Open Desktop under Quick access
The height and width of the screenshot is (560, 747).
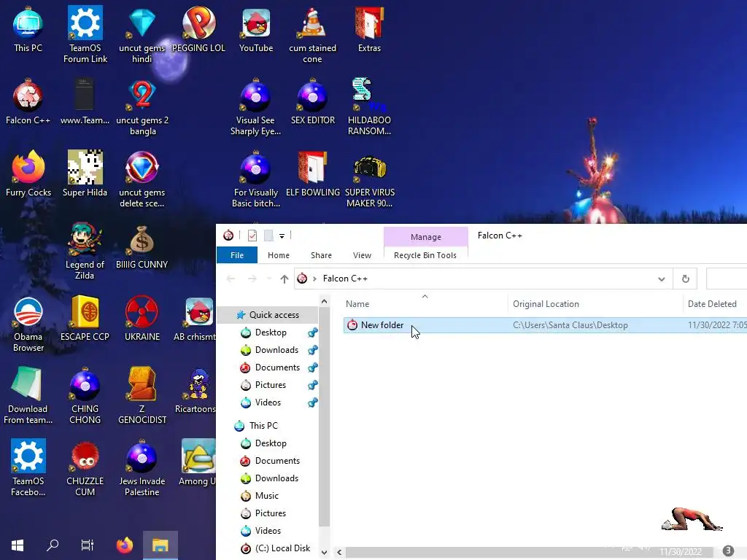[271, 332]
